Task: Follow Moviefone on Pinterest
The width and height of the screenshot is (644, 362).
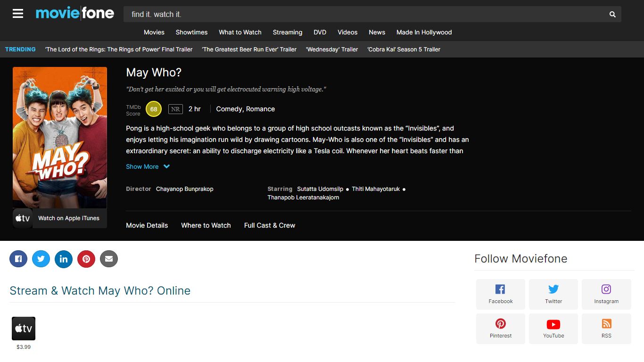Action: point(501,329)
